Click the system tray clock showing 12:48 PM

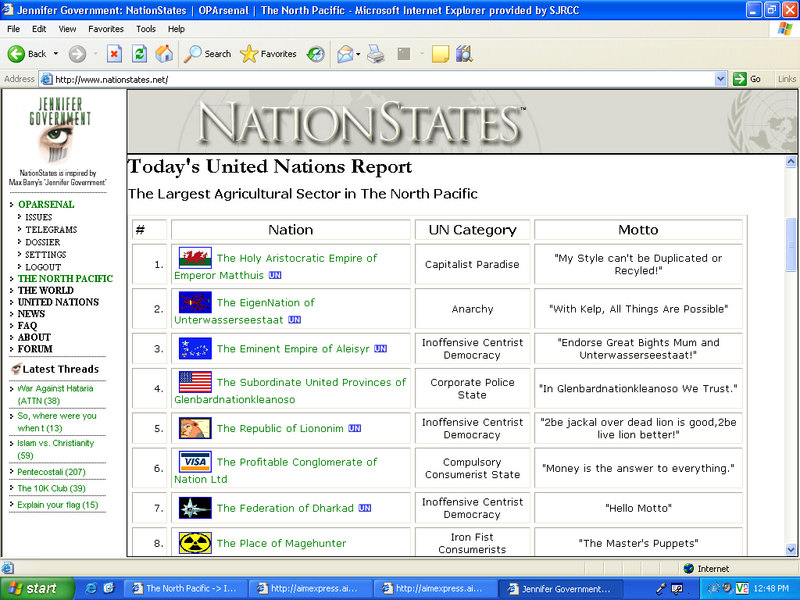click(x=771, y=588)
